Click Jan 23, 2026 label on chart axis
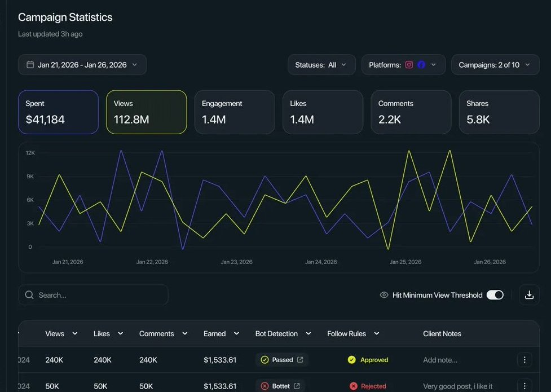The width and height of the screenshot is (551, 392). [x=236, y=262]
